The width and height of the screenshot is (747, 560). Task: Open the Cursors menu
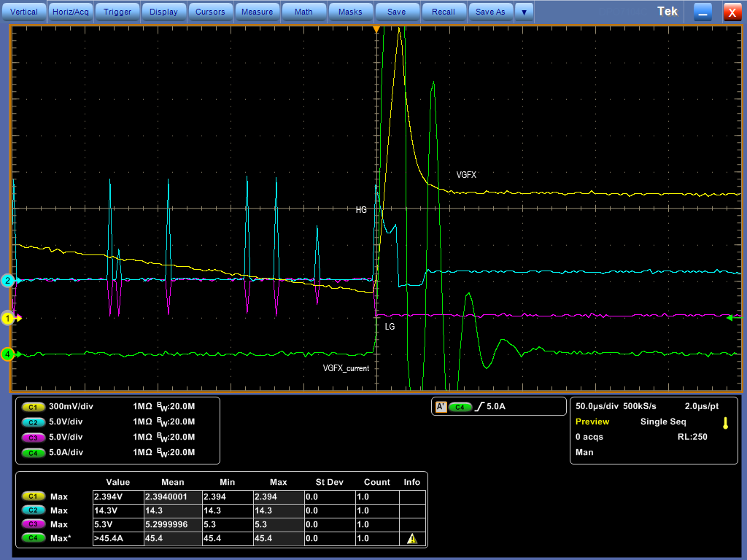click(x=210, y=12)
